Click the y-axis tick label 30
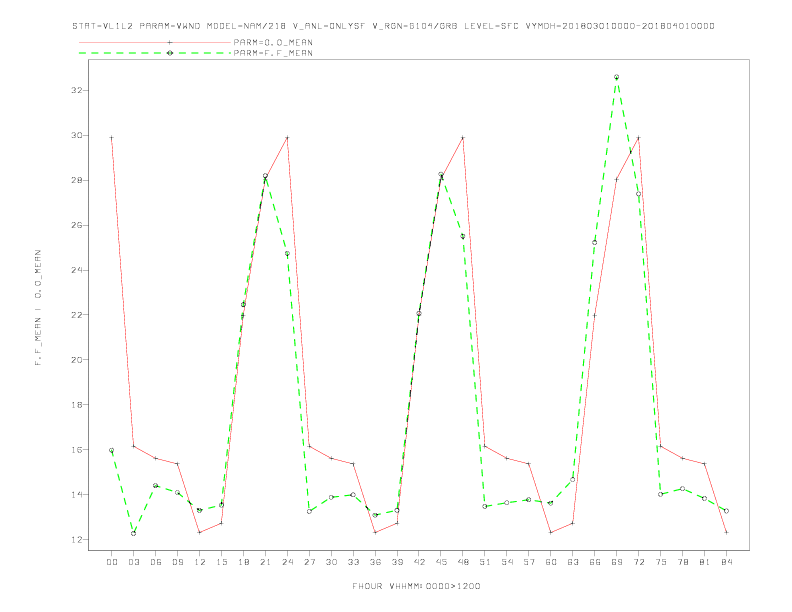 click(77, 135)
